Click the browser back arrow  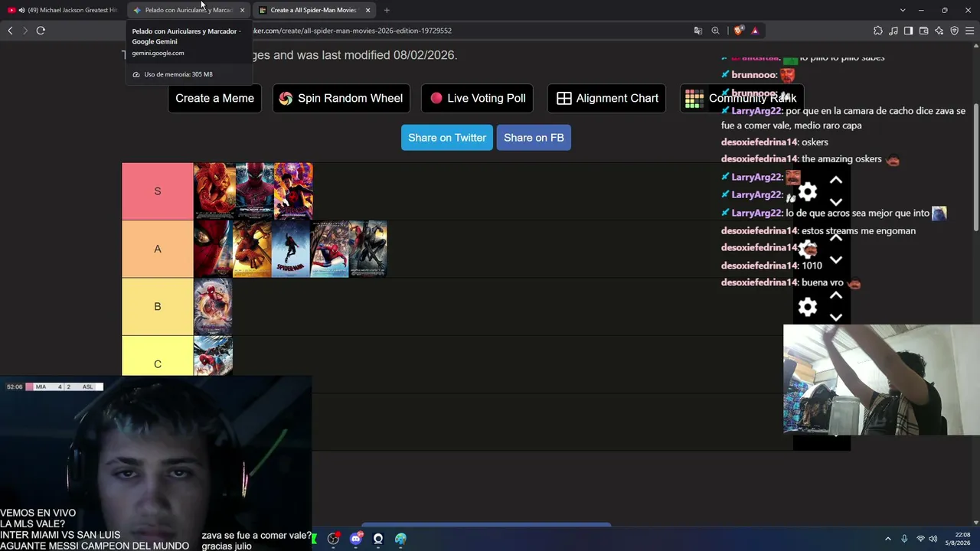pyautogui.click(x=10, y=31)
